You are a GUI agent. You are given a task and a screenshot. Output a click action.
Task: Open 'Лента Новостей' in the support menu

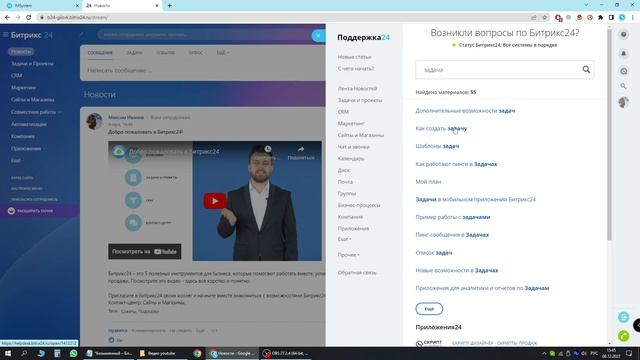point(357,89)
